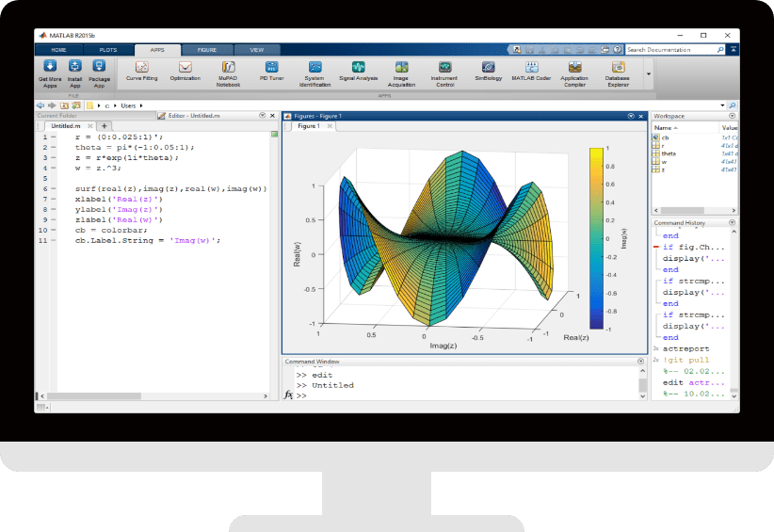This screenshot has height=532, width=774.
Task: Launch the Application Compiler
Action: pyautogui.click(x=574, y=73)
